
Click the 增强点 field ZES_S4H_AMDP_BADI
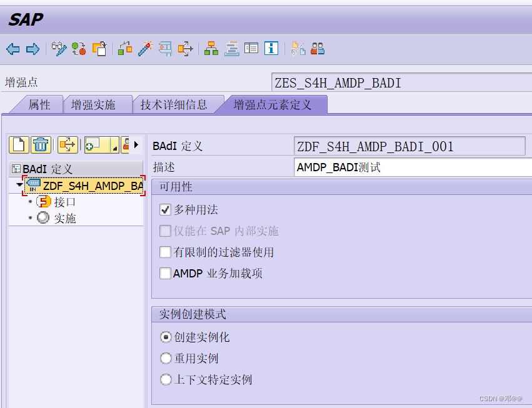point(402,82)
